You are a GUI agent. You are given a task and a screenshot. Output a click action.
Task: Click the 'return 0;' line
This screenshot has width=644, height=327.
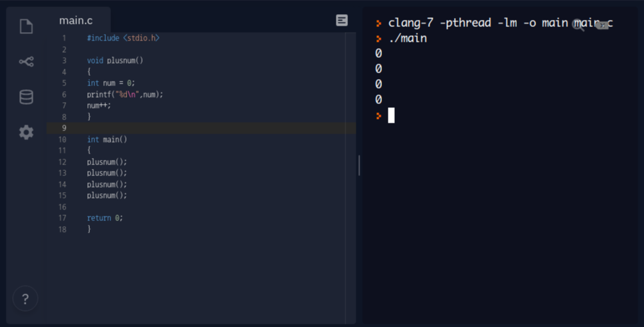point(105,218)
